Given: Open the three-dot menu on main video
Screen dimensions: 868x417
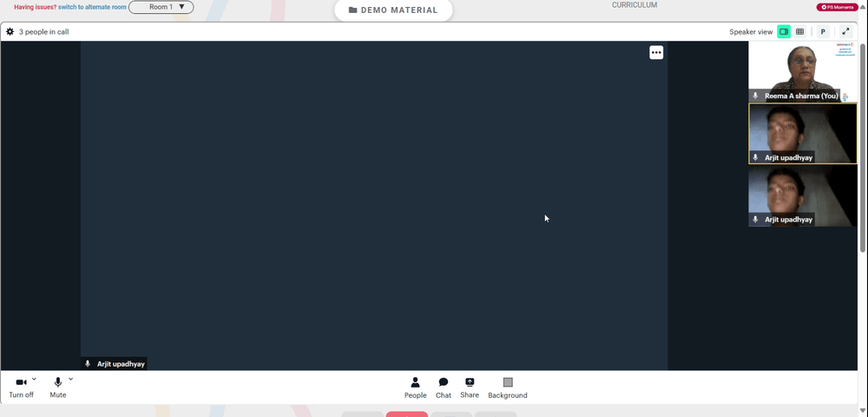Looking at the screenshot, I should [656, 53].
